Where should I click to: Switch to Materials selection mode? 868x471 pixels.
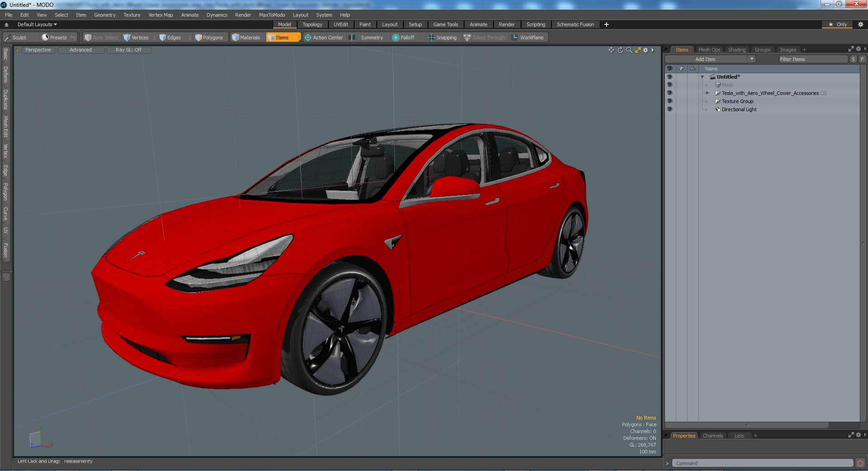[247, 38]
